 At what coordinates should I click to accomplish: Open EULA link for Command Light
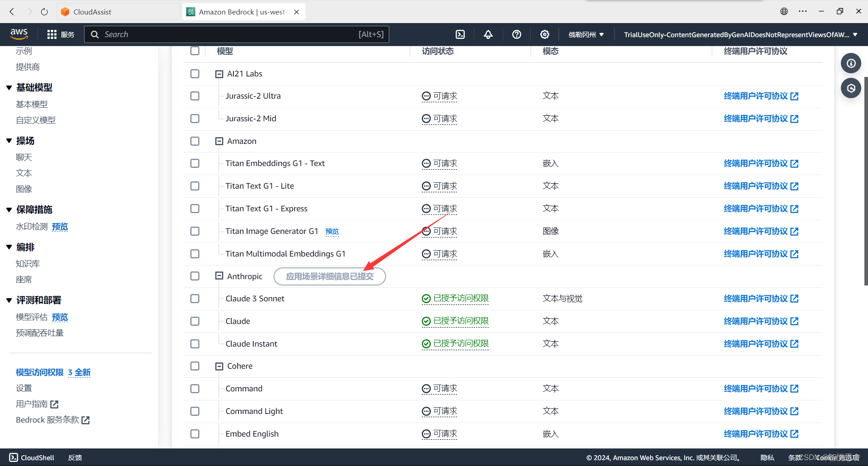tap(761, 411)
